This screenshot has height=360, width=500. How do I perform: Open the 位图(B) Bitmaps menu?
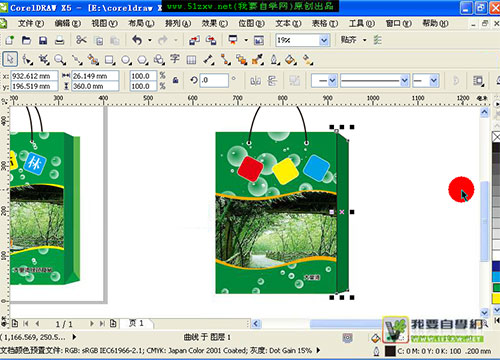251,23
